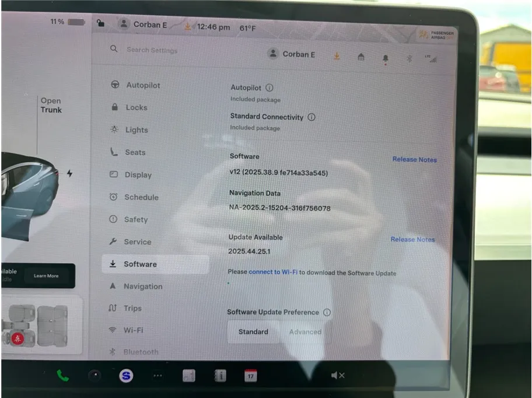Go to Wi-Fi settings in sidebar
The width and height of the screenshot is (532, 398).
[x=133, y=330]
